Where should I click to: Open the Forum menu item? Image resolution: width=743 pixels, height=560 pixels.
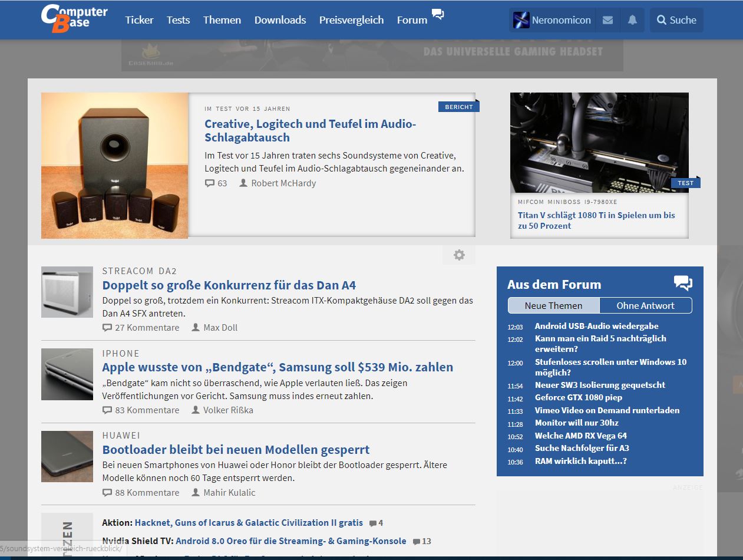(412, 20)
